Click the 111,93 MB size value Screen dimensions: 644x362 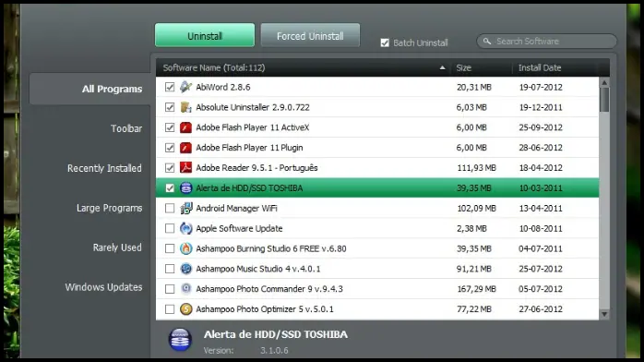(x=476, y=168)
